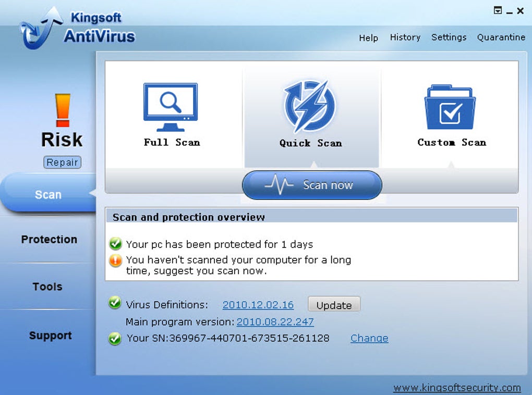Open the Help menu

[x=368, y=38]
